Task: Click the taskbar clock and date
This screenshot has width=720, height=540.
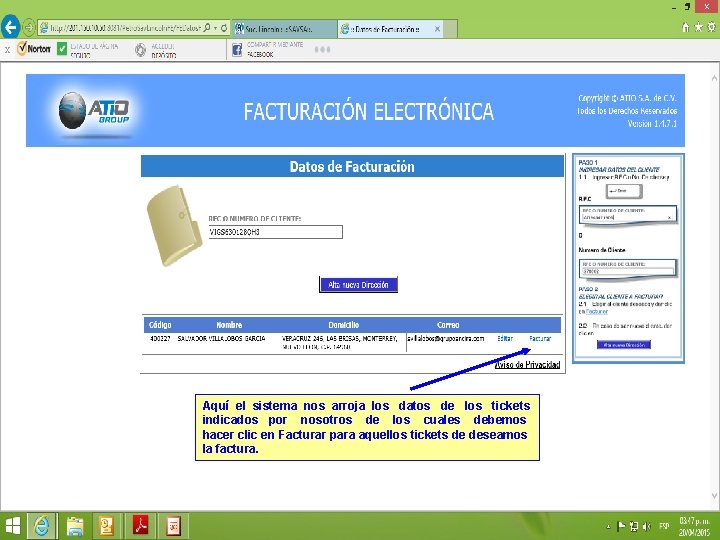Action: pyautogui.click(x=695, y=526)
